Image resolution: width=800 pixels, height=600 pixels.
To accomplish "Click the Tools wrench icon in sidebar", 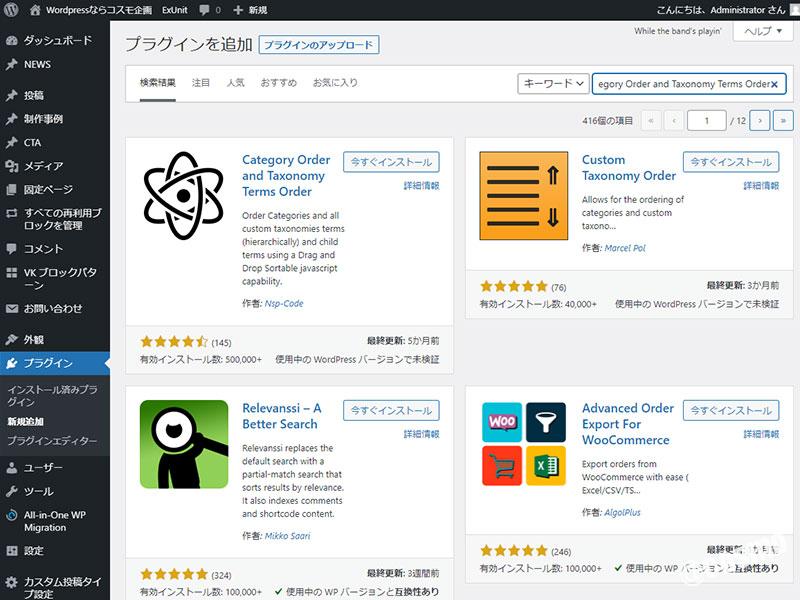I will click(11, 491).
